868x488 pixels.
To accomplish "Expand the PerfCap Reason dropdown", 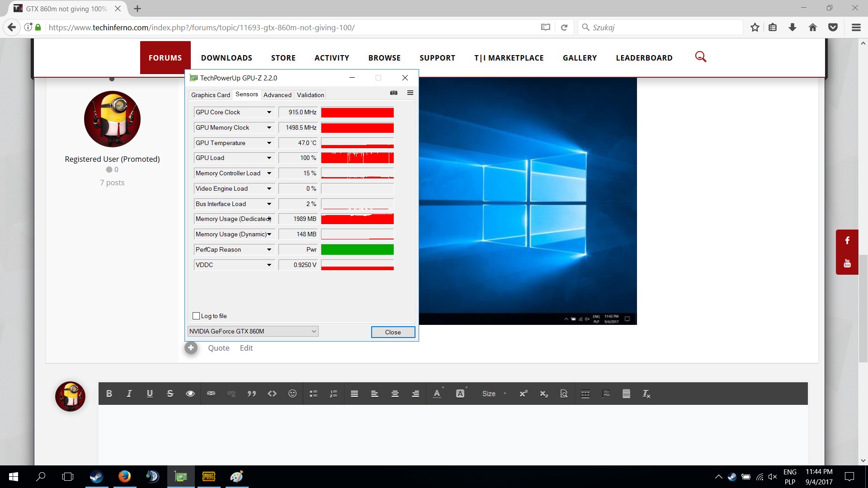I will [269, 249].
